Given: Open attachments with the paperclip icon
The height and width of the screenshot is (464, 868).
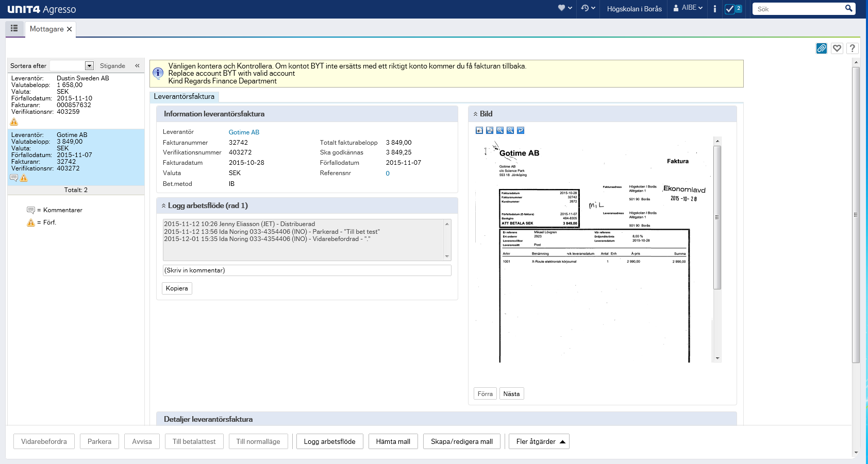Looking at the screenshot, I should [x=822, y=48].
